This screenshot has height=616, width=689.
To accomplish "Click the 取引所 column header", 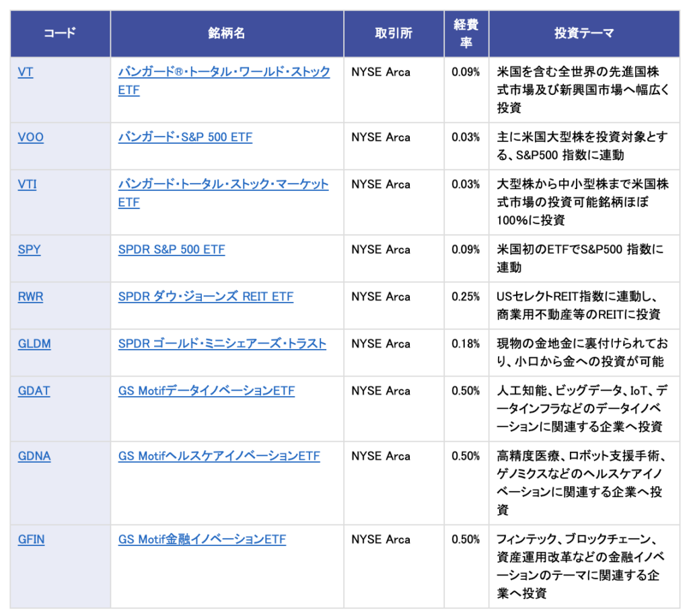I will [394, 34].
